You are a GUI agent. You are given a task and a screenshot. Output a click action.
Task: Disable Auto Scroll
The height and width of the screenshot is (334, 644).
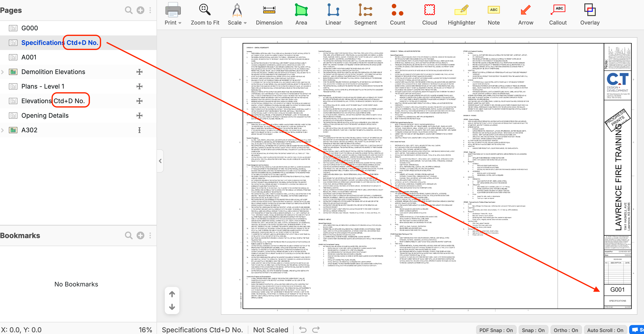(x=605, y=330)
